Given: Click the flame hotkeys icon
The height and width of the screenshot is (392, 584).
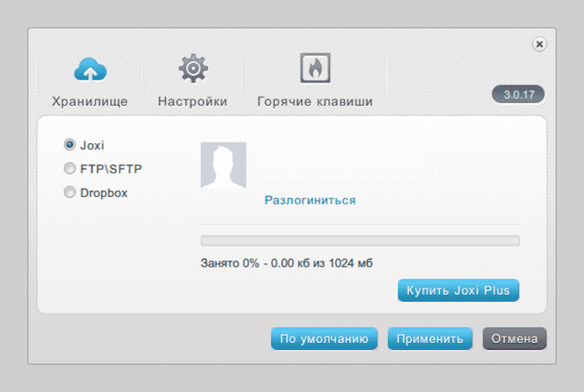Looking at the screenshot, I should click(315, 68).
